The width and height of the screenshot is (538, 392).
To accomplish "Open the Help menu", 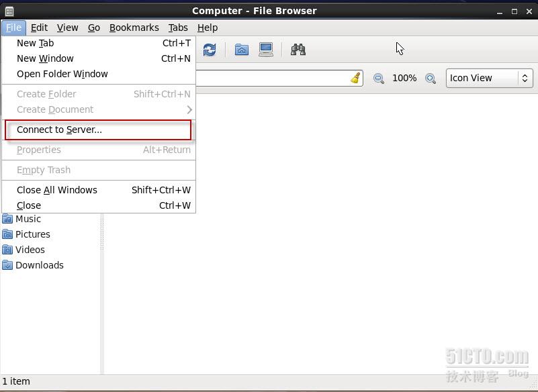I will point(208,28).
